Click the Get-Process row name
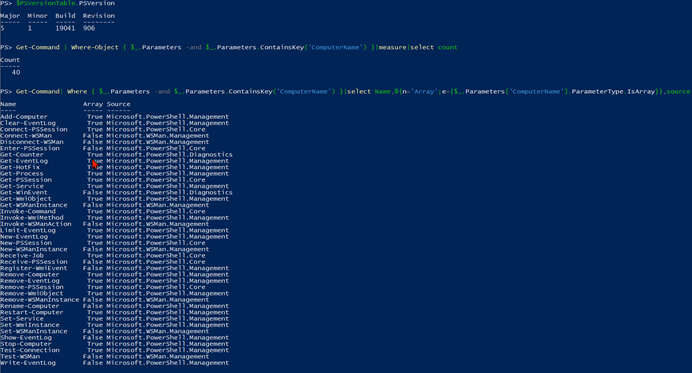 [x=22, y=173]
